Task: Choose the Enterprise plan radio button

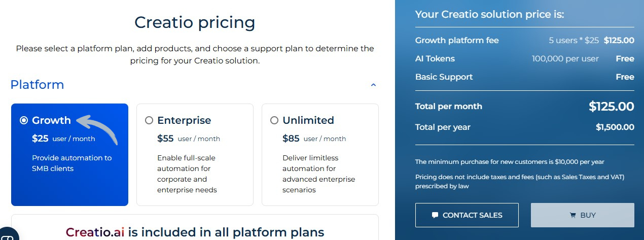Action: click(x=149, y=120)
